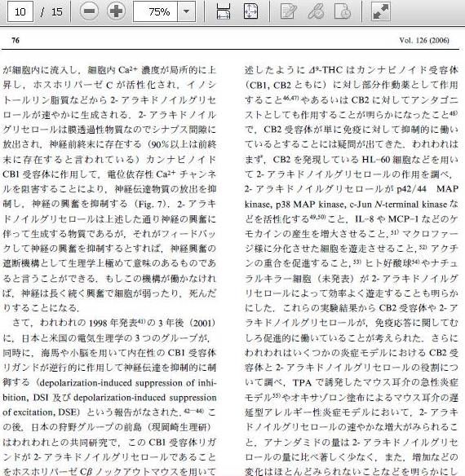Open the fill form pencil tool
465x476 pixels.
[x=288, y=11]
